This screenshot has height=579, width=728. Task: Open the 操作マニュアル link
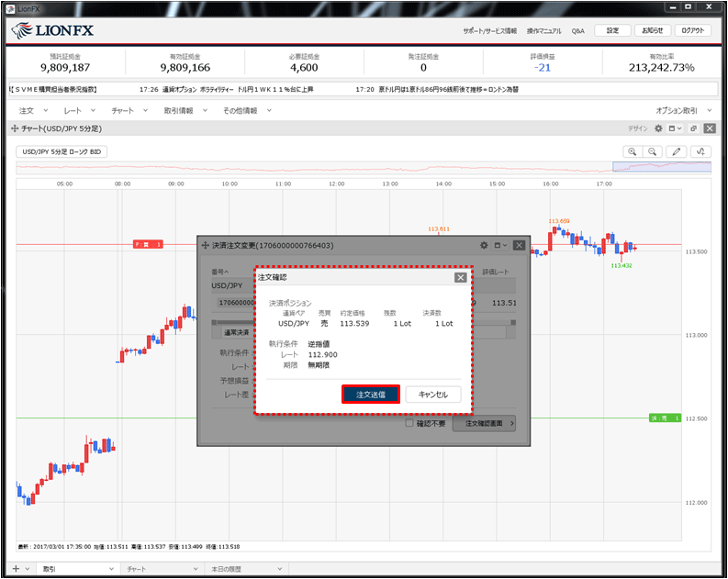543,31
